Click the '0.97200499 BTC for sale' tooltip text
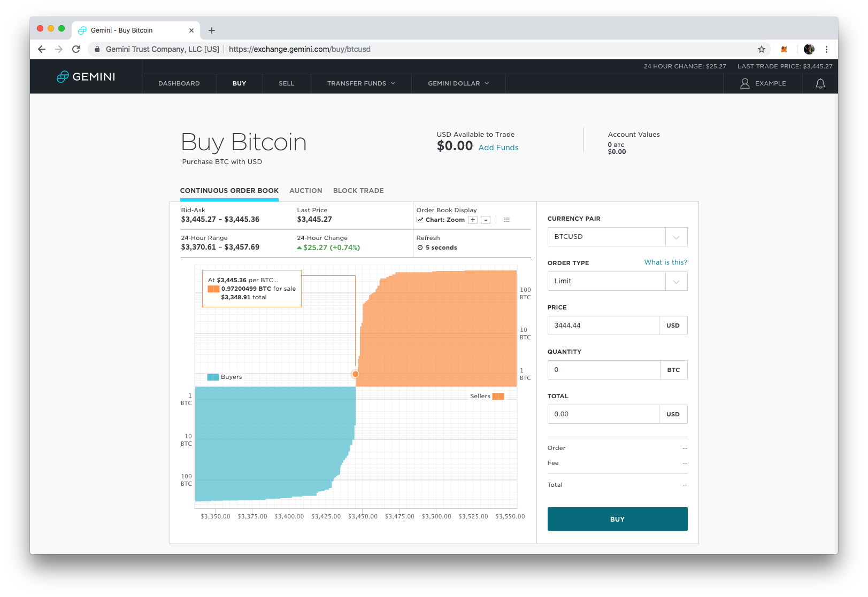The width and height of the screenshot is (868, 597). coord(259,289)
